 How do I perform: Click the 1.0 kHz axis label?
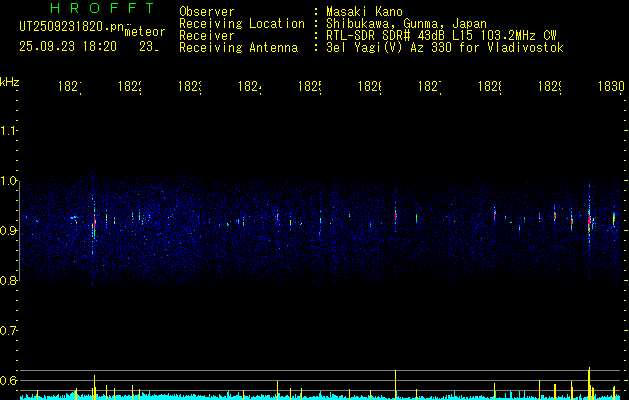click(x=8, y=181)
